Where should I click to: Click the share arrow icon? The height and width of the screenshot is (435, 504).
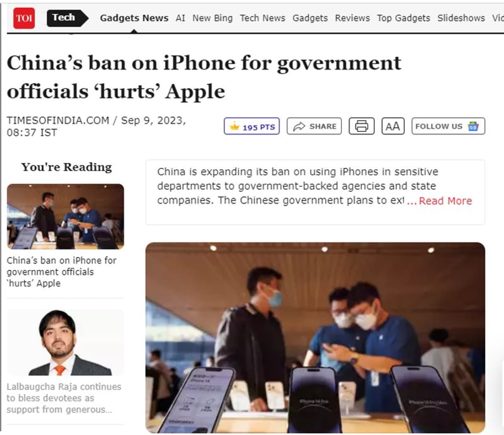[x=299, y=126]
